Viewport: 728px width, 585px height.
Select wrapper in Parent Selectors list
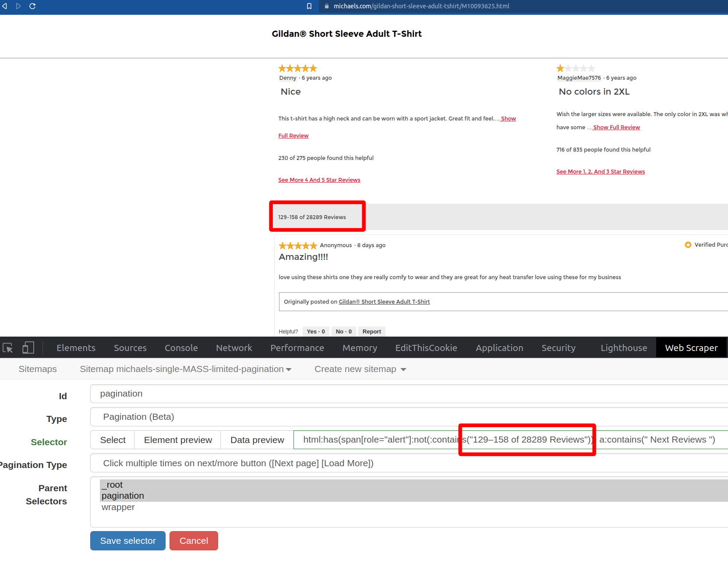pyautogui.click(x=118, y=507)
